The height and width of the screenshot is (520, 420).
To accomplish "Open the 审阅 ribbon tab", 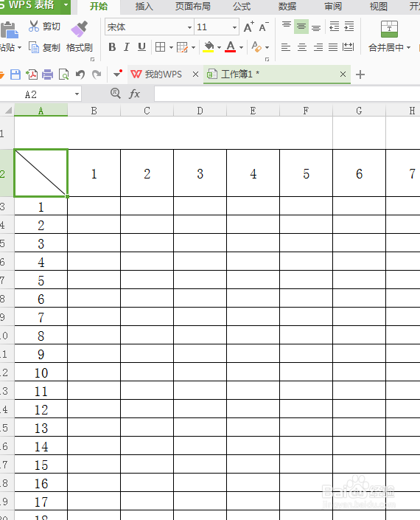I will 333,7.
